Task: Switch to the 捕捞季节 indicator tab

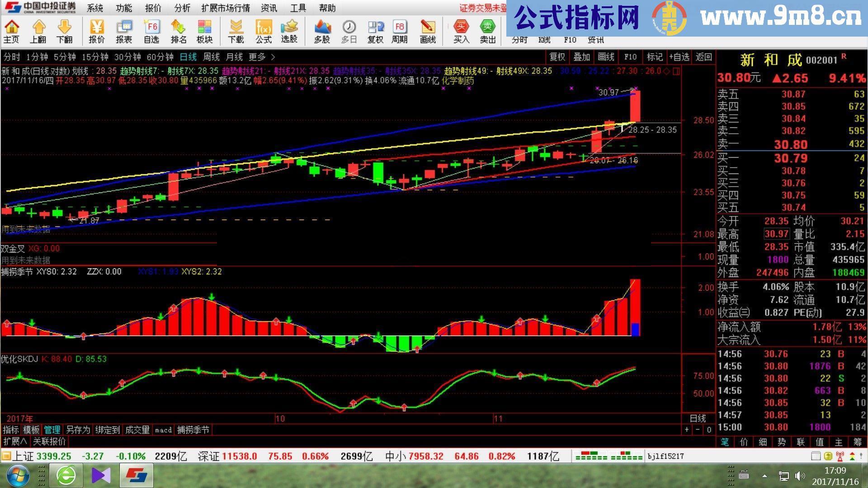Action: [x=194, y=430]
